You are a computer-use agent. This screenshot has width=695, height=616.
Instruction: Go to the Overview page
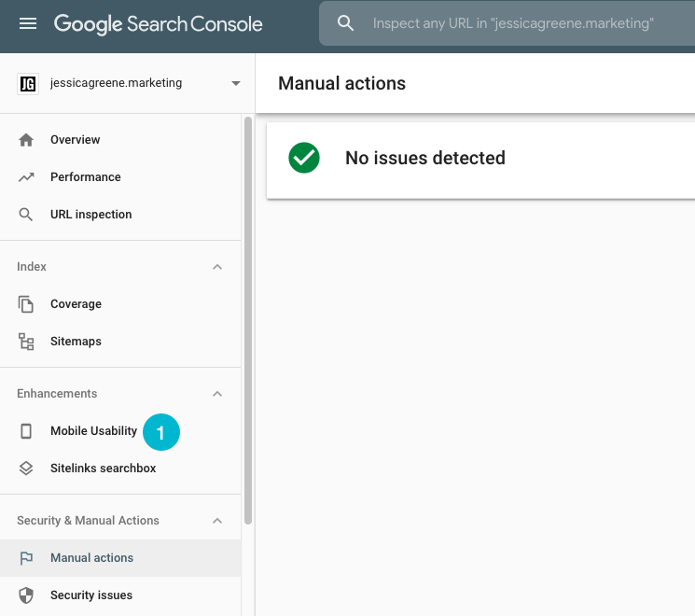tap(75, 140)
